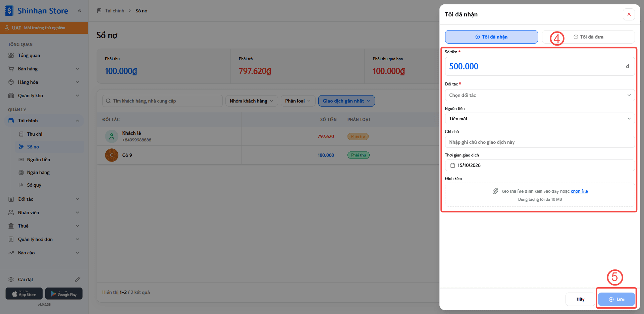Click the Phải thu tag in Cô 9 row

[359, 155]
